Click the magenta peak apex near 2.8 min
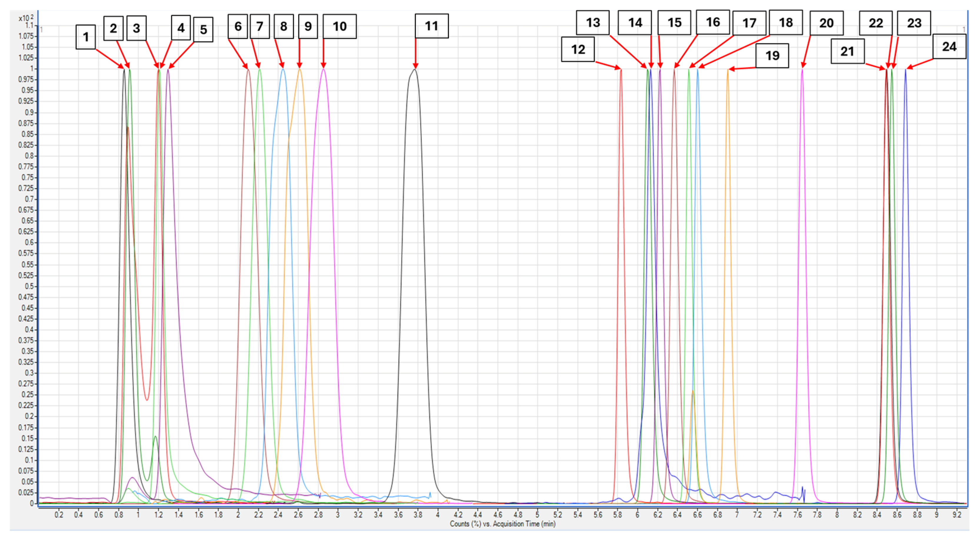This screenshot has width=980, height=543. pyautogui.click(x=324, y=69)
